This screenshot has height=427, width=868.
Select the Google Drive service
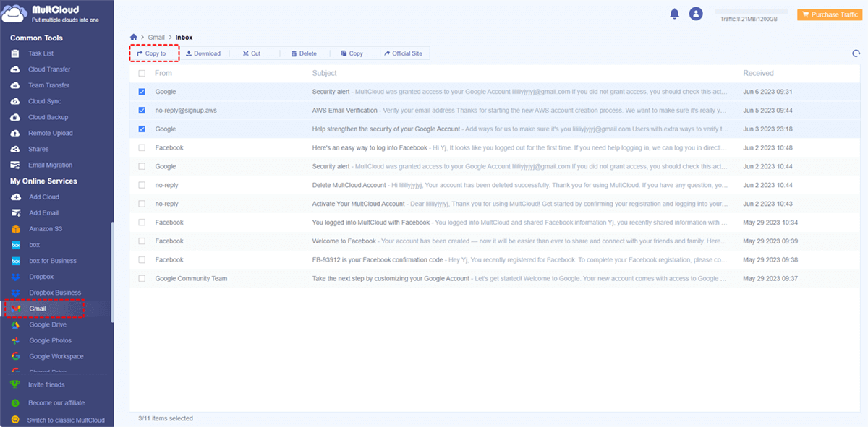47,324
